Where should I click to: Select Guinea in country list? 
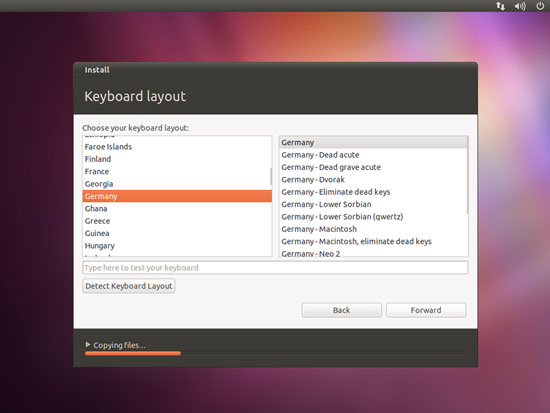point(177,233)
